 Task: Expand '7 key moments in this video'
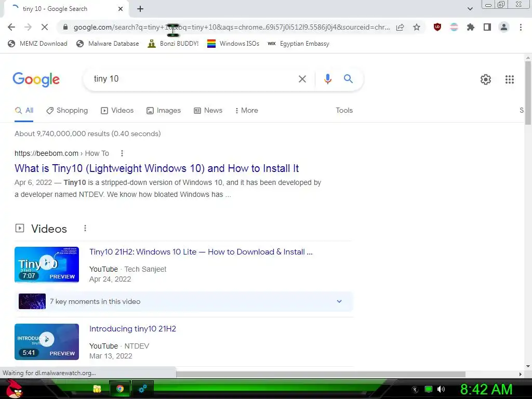pyautogui.click(x=184, y=301)
